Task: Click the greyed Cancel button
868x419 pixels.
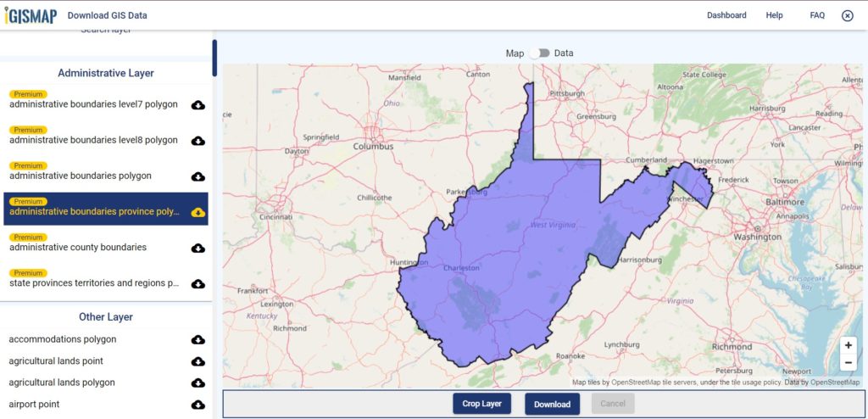Action: (x=613, y=404)
